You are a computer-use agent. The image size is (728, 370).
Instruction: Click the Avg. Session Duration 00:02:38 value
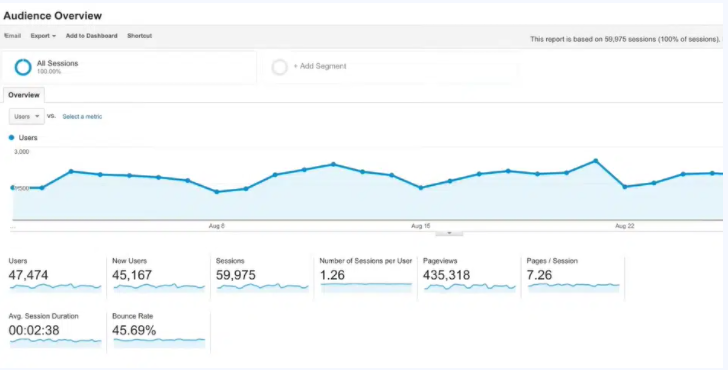tap(34, 331)
